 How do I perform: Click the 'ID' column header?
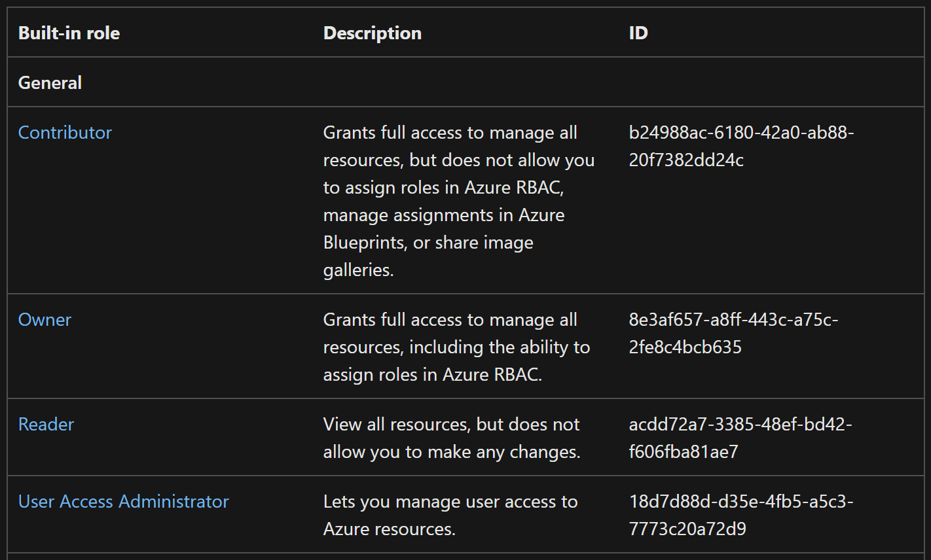(x=638, y=33)
